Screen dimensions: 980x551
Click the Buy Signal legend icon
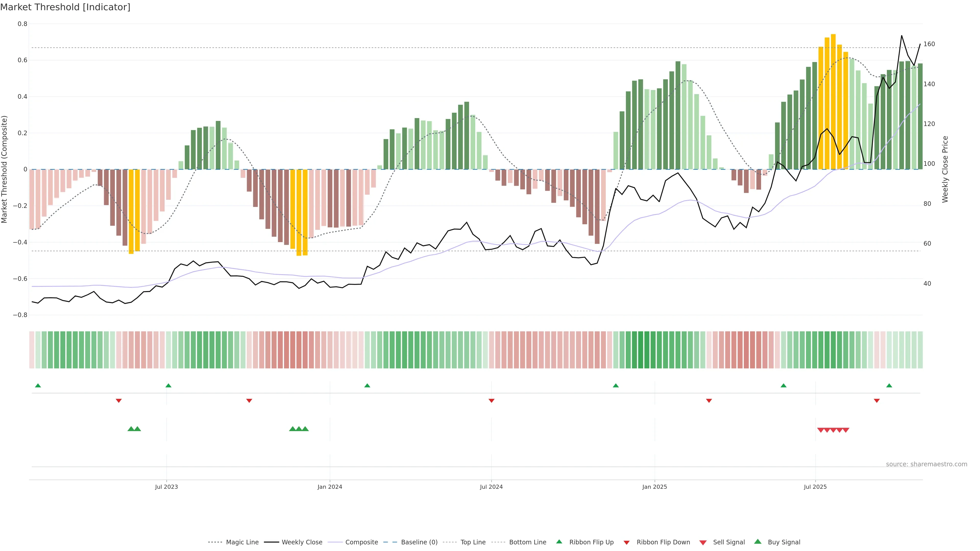758,542
